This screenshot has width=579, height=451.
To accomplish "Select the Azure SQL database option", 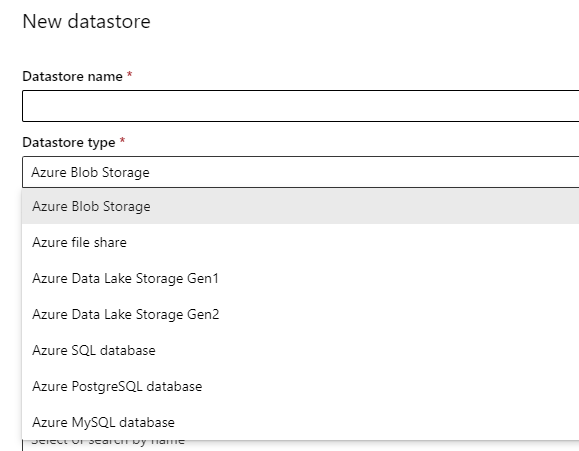I will (x=301, y=350).
